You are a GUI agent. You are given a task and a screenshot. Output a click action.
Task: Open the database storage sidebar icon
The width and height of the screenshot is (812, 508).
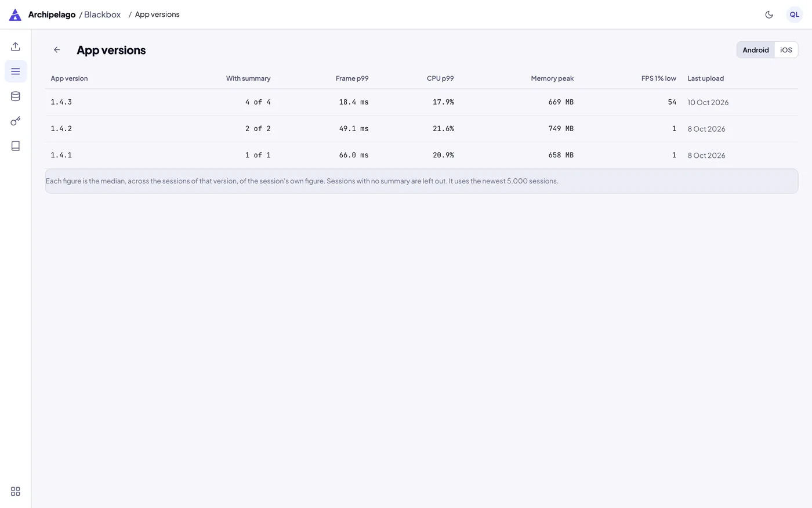coord(16,96)
